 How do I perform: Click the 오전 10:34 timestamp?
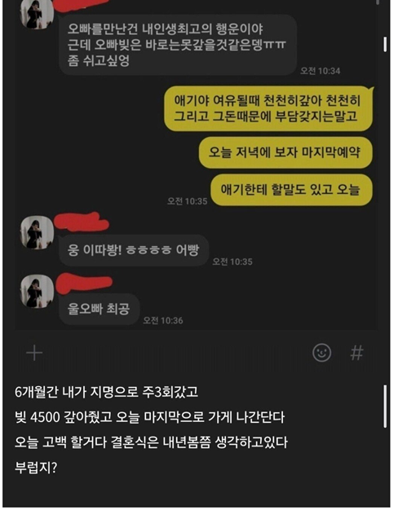[x=321, y=71]
